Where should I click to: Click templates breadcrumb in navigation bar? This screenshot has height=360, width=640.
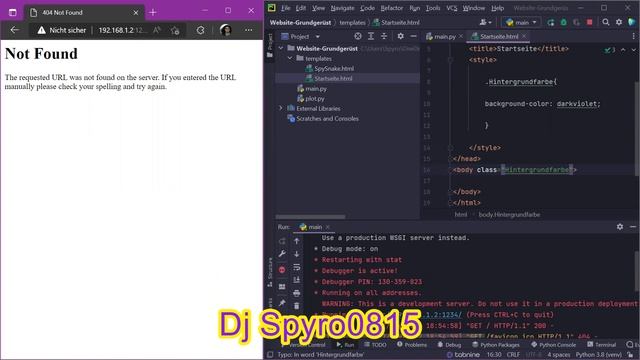pos(352,22)
